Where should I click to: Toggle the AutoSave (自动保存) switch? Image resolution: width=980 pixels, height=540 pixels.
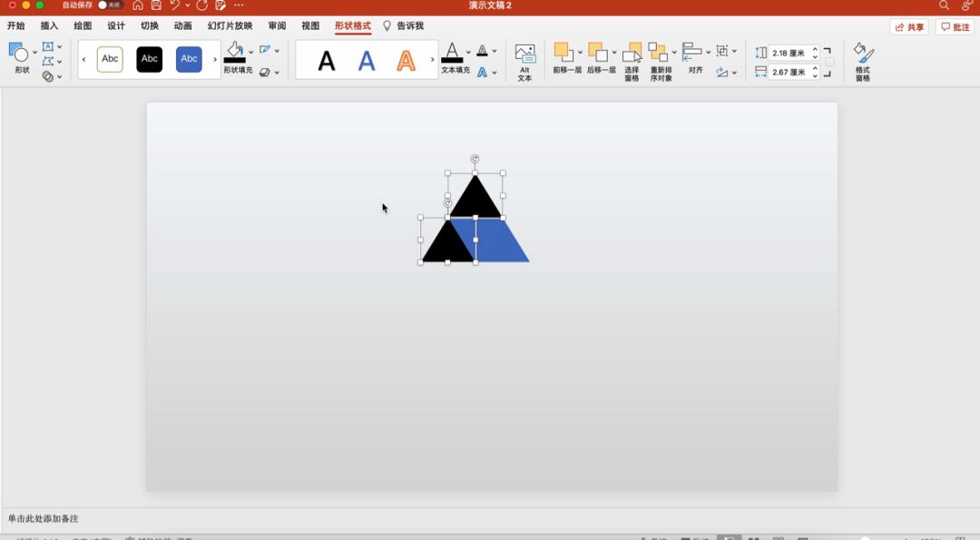[x=110, y=5]
